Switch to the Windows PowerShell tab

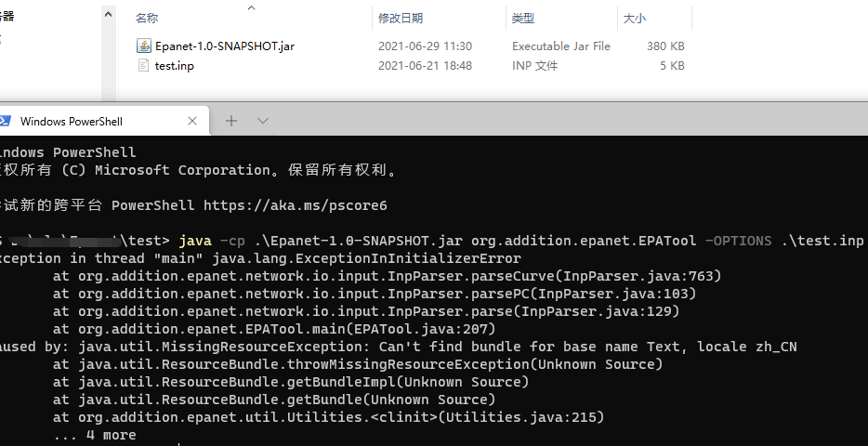click(72, 121)
